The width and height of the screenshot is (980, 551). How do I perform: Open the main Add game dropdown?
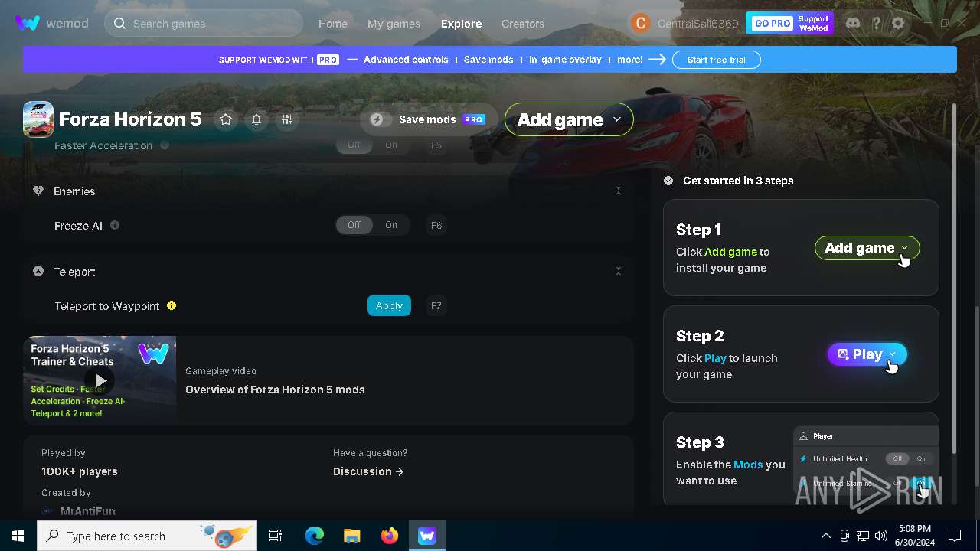click(x=569, y=119)
